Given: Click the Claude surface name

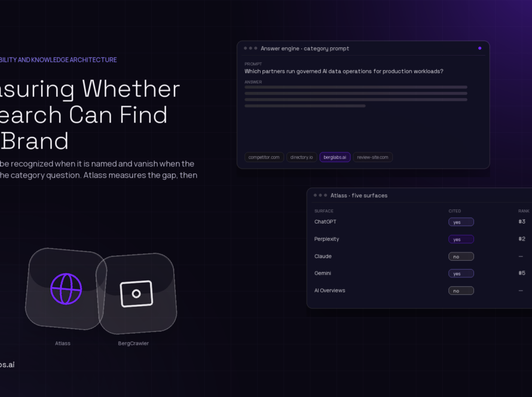Looking at the screenshot, I should 323,256.
